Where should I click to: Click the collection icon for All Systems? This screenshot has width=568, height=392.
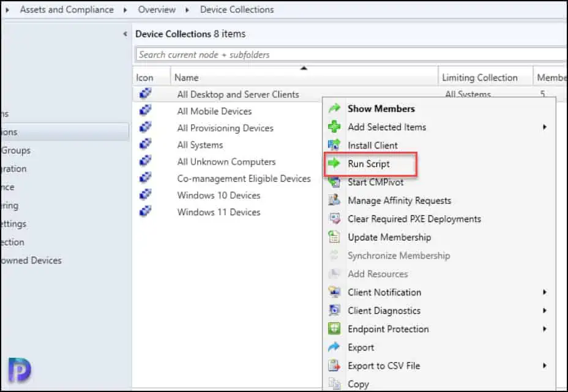[145, 144]
